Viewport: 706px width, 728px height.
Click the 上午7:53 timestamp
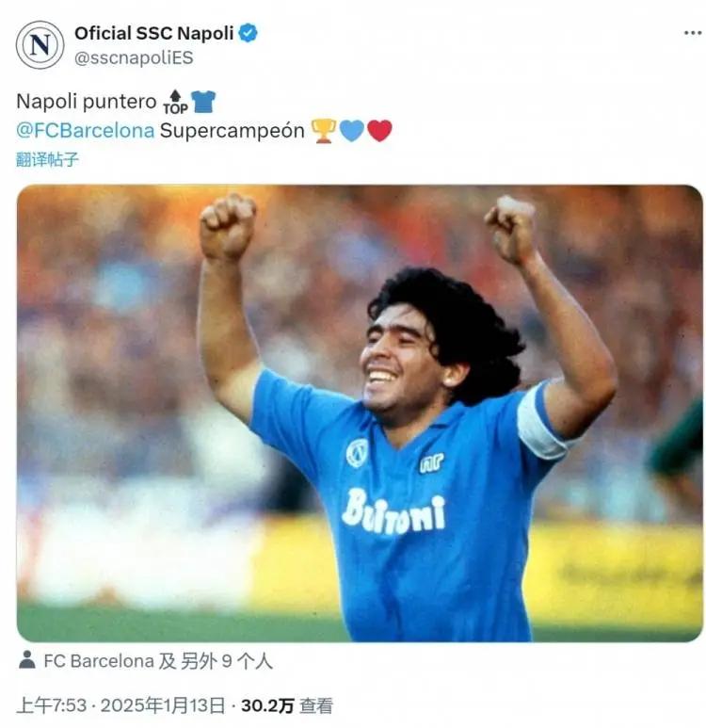point(52,705)
